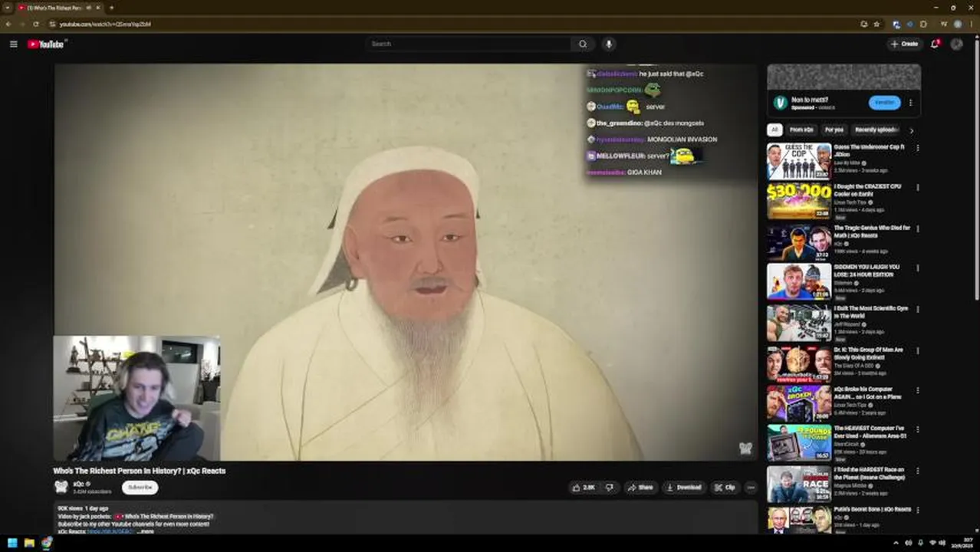Open options for Guess The Undercover Cop

pyautogui.click(x=917, y=148)
